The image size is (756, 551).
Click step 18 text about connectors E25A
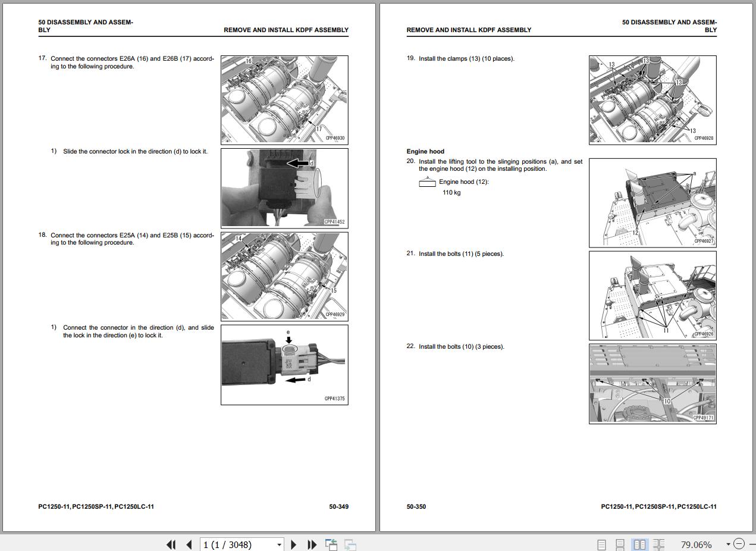132,239
